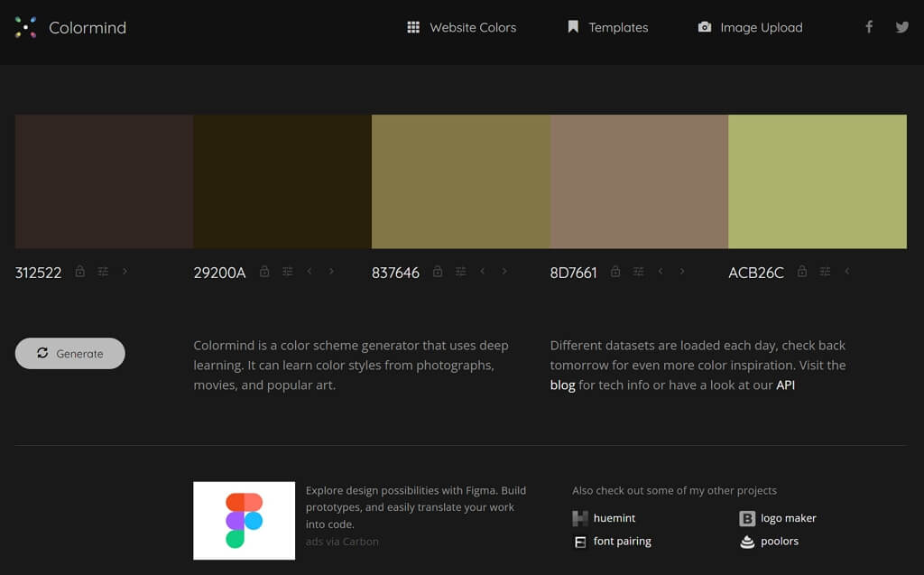Open adjust sliders for color 312522

point(103,272)
